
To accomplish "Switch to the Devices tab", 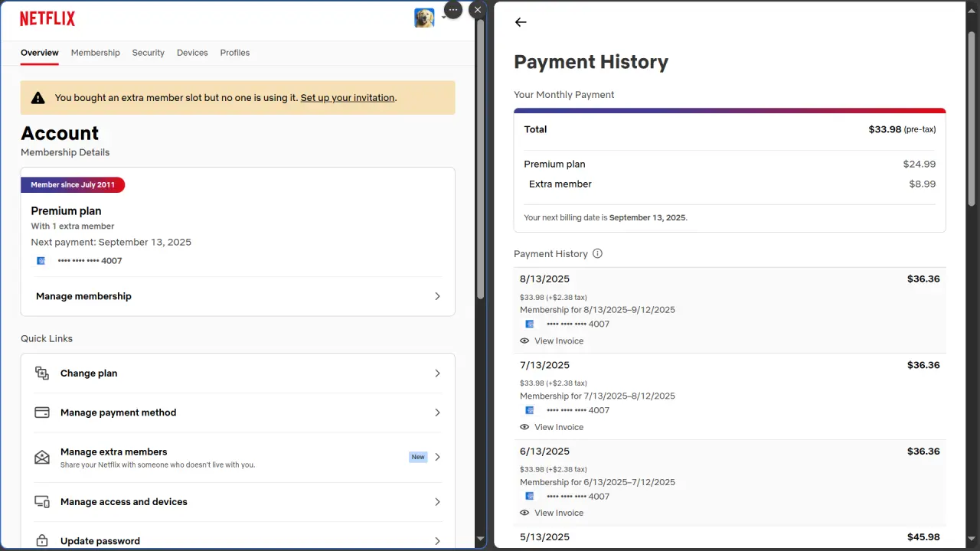I will click(x=192, y=53).
